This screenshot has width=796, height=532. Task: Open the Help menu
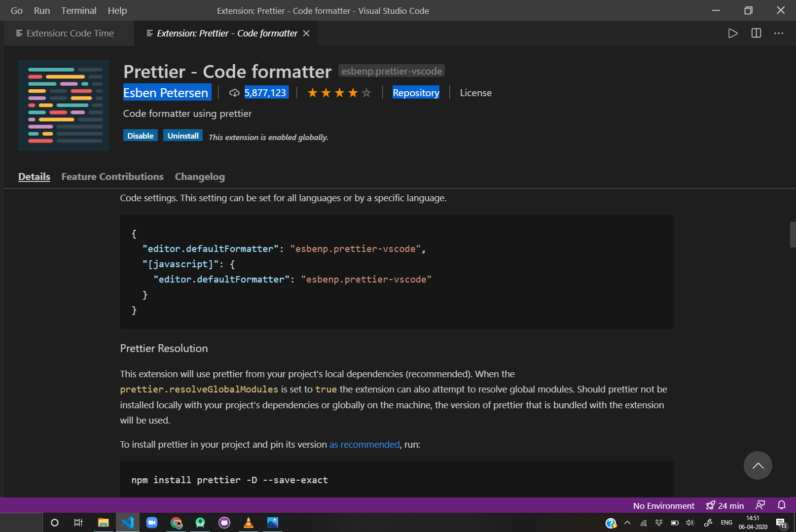(x=117, y=10)
